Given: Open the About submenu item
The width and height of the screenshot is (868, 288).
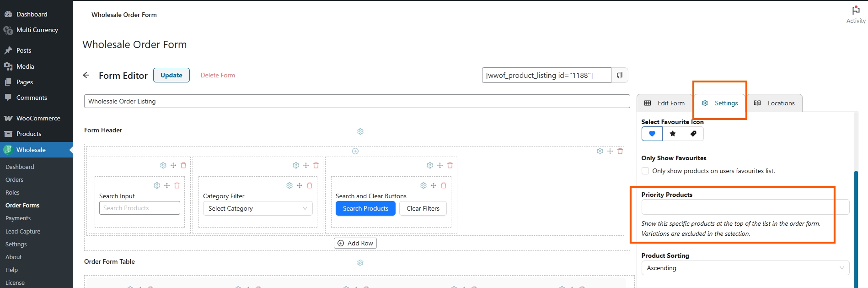Looking at the screenshot, I should [x=13, y=257].
